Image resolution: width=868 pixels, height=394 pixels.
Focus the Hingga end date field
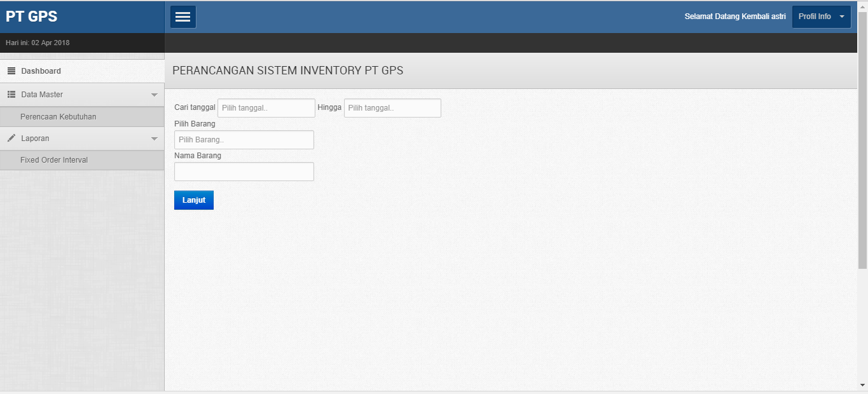(x=392, y=108)
